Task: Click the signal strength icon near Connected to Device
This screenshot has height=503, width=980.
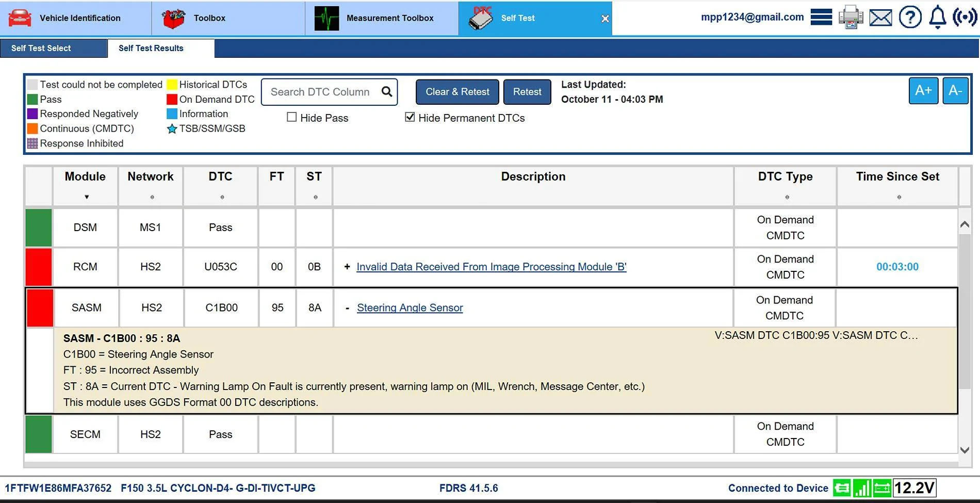Action: [861, 487]
